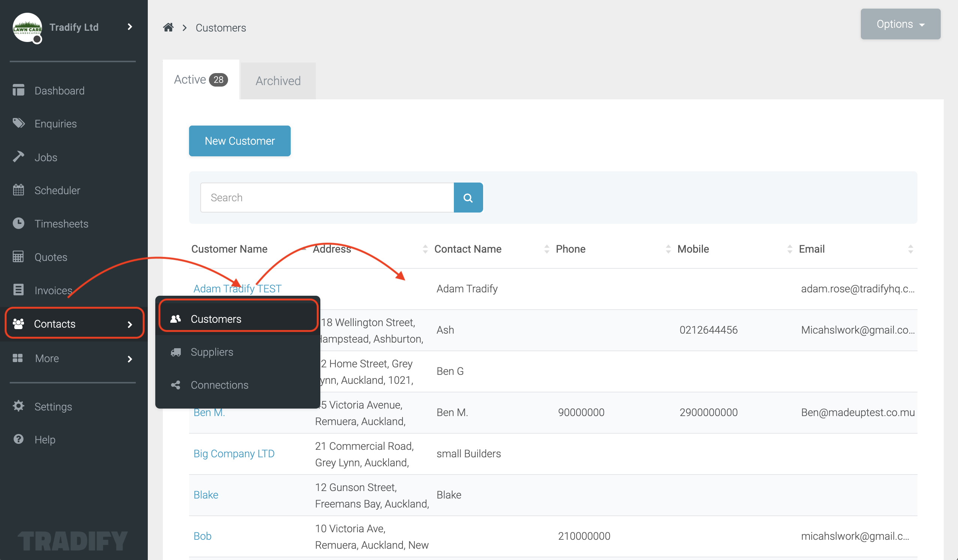Click the New Customer button
The image size is (958, 560).
point(239,141)
